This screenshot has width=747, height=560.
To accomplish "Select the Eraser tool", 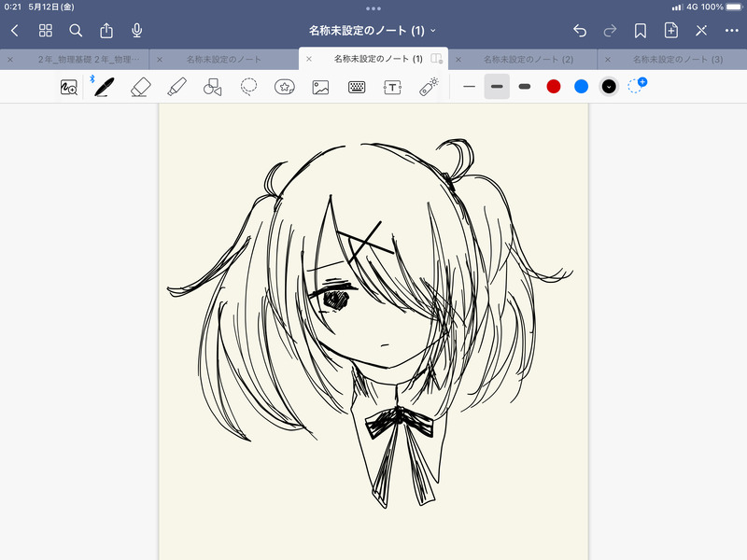I will pyautogui.click(x=141, y=87).
